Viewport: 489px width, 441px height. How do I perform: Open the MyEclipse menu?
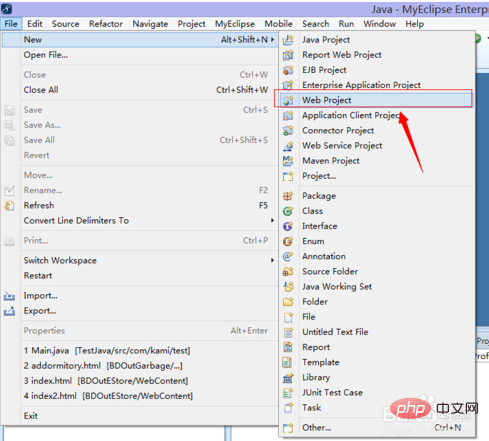pyautogui.click(x=235, y=24)
